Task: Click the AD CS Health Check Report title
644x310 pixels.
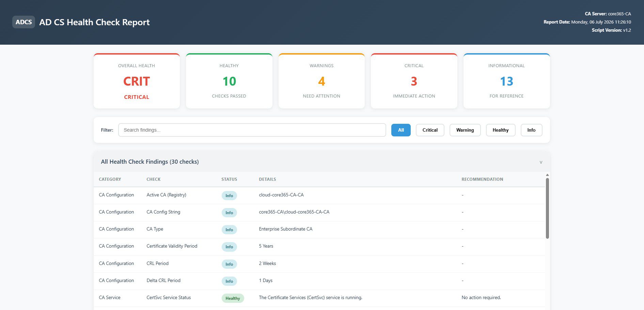Action: coord(94,22)
